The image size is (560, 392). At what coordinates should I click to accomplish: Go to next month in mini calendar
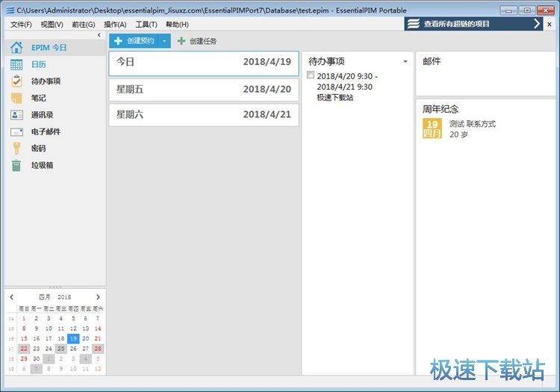click(x=98, y=297)
